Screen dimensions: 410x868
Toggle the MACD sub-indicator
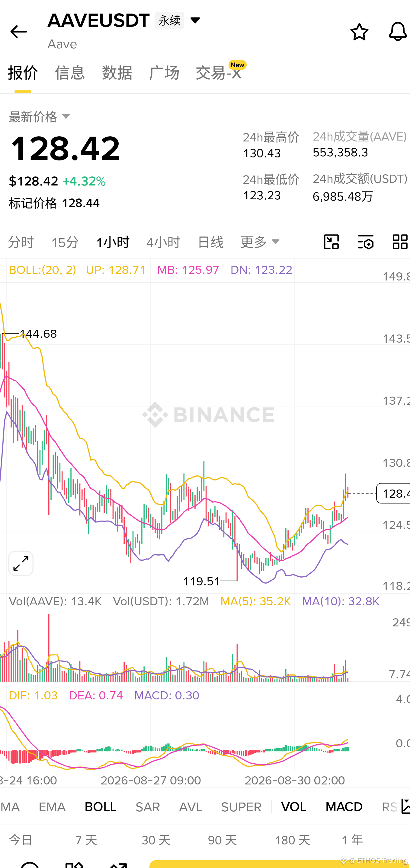pyautogui.click(x=344, y=807)
